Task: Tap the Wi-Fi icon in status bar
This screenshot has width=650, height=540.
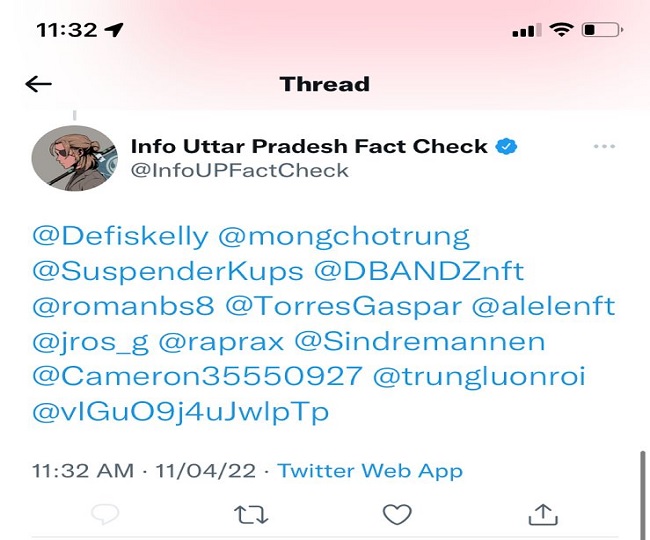Action: tap(561, 30)
